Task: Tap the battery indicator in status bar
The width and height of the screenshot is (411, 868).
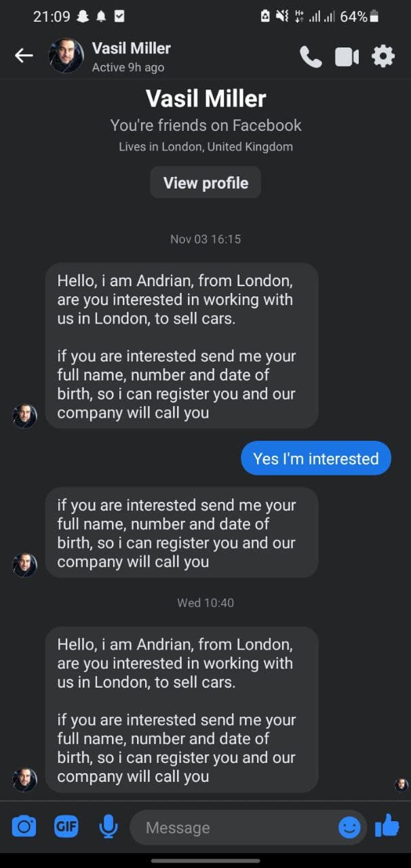Action: pyautogui.click(x=374, y=16)
